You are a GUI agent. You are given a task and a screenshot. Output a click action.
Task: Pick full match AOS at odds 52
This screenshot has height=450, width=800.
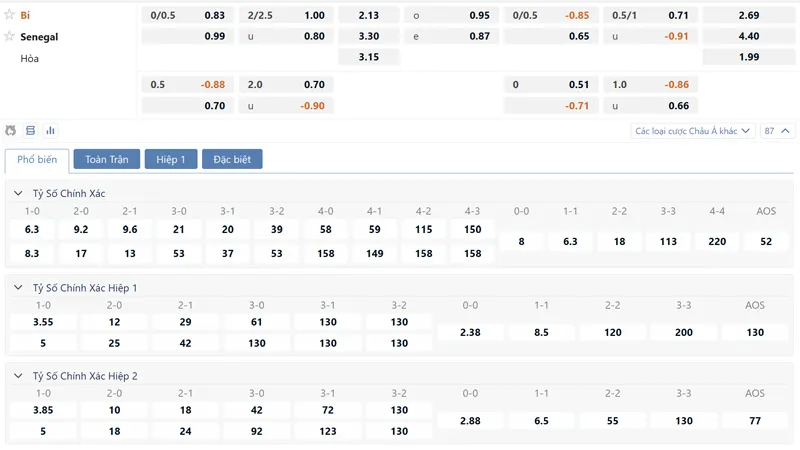coord(766,241)
